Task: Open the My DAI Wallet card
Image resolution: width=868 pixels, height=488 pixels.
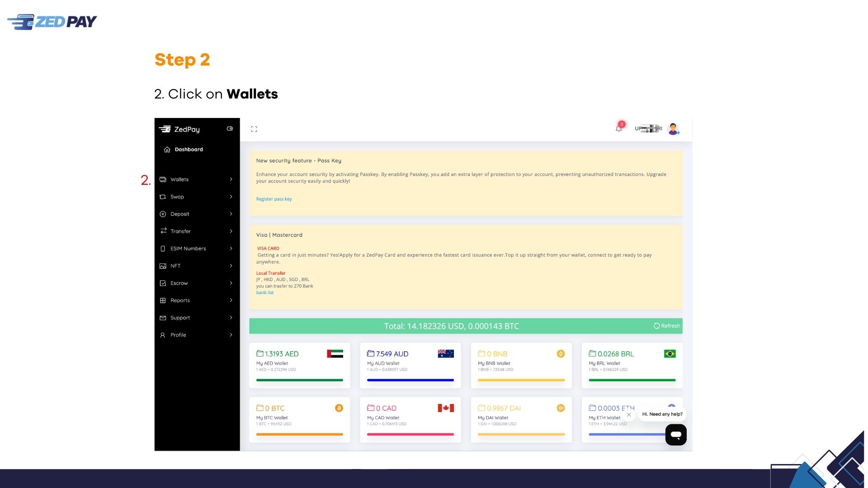Action: [x=521, y=420]
